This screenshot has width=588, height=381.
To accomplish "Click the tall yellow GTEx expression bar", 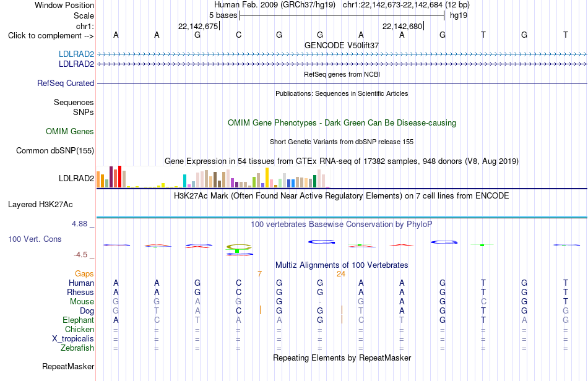I will coord(267,178).
